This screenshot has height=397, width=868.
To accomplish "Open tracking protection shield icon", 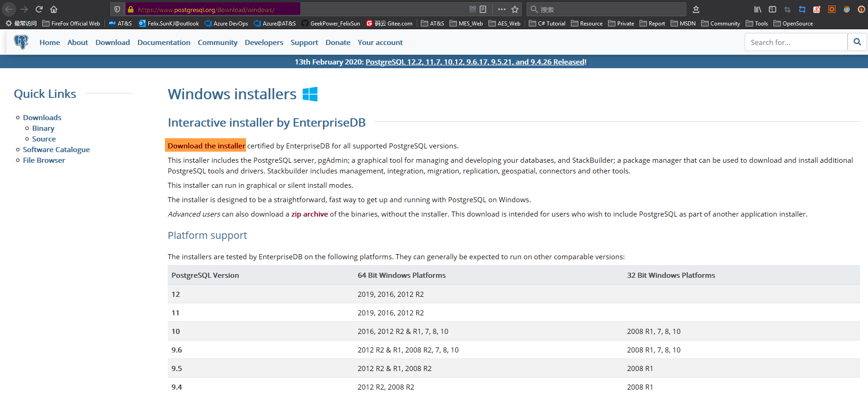I will [x=117, y=9].
